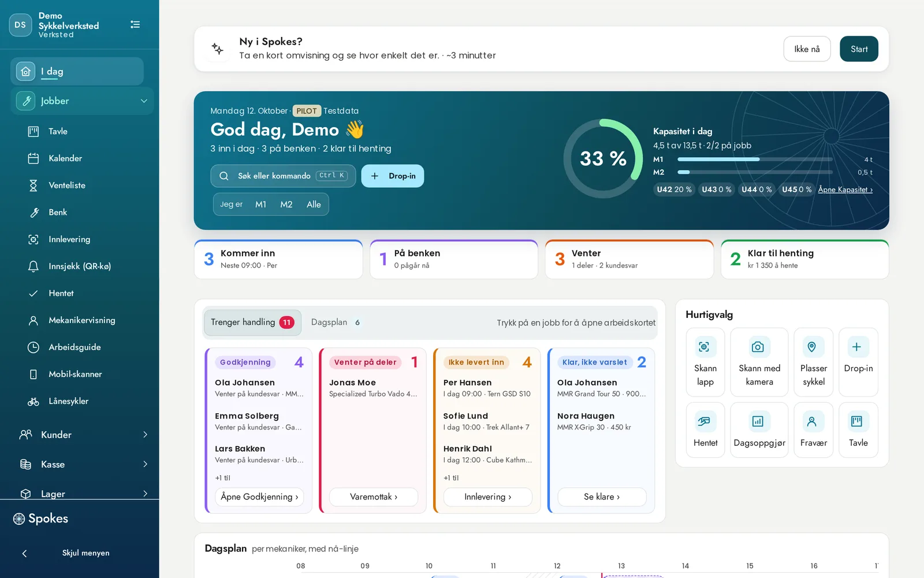This screenshot has width=924, height=578.
Task: Open the Kommer inn status card
Action: tap(278, 260)
